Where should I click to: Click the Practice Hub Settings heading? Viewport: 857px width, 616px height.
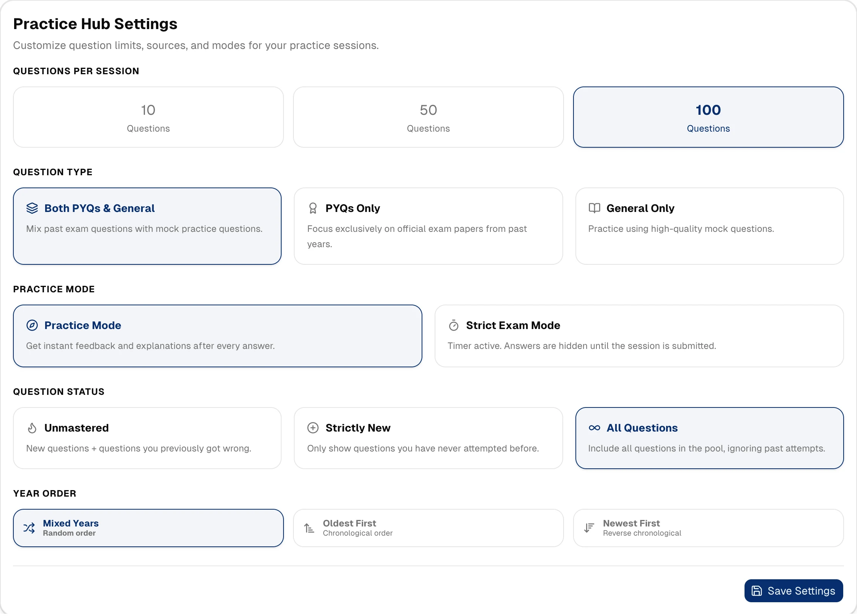coord(95,24)
